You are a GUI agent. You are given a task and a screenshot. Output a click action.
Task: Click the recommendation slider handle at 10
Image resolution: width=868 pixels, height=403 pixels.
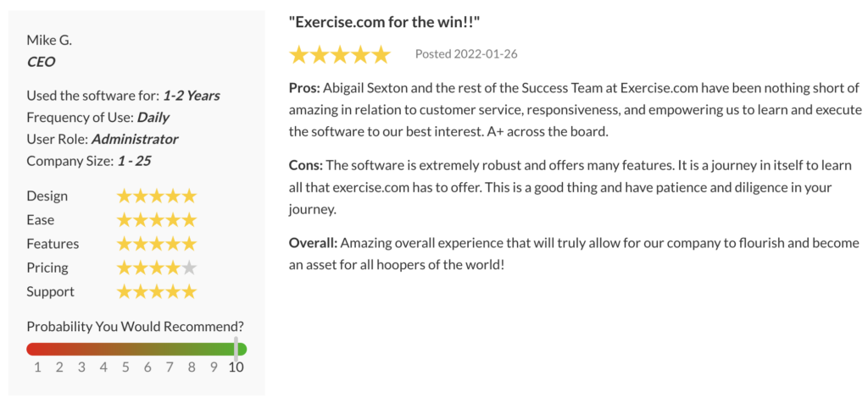click(236, 348)
